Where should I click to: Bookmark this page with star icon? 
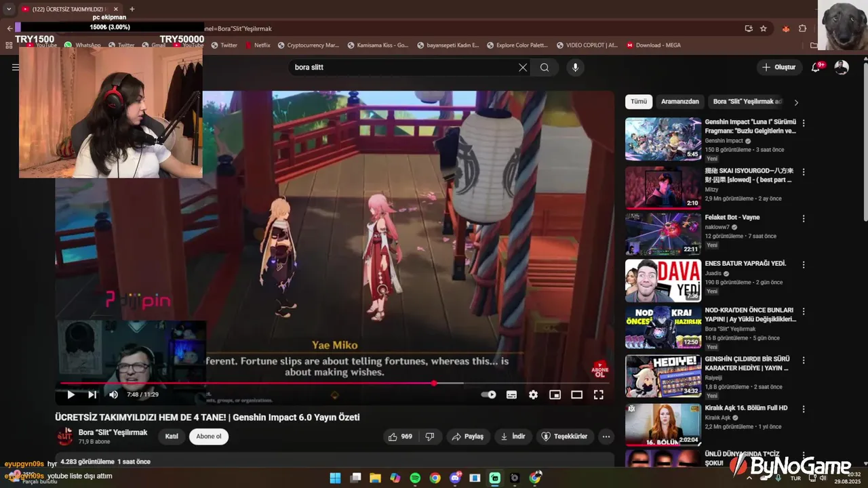764,28
